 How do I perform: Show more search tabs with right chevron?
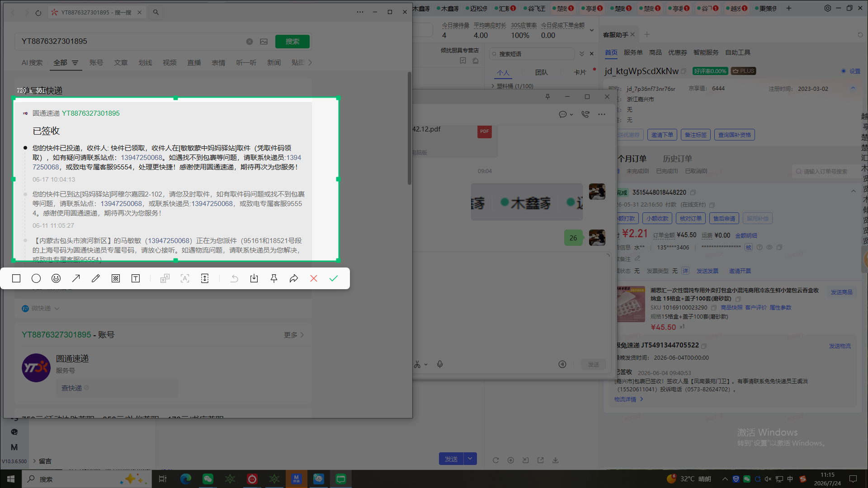coord(310,63)
